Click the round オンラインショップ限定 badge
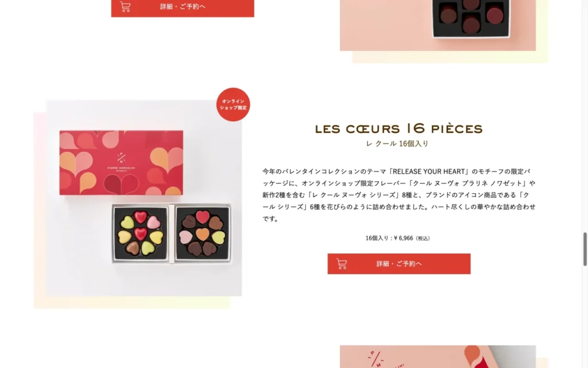The height and width of the screenshot is (368, 588). [233, 105]
